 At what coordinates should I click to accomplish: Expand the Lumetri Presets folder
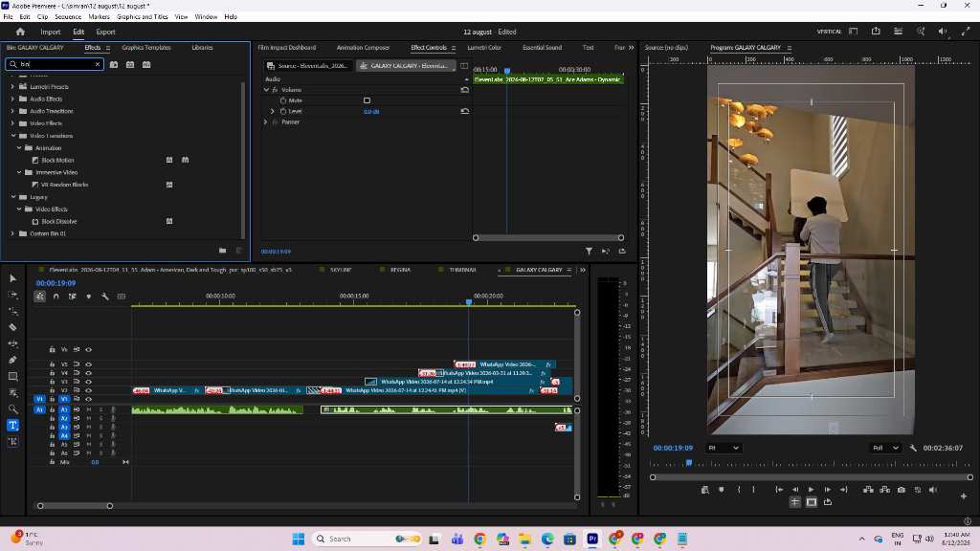[12, 87]
